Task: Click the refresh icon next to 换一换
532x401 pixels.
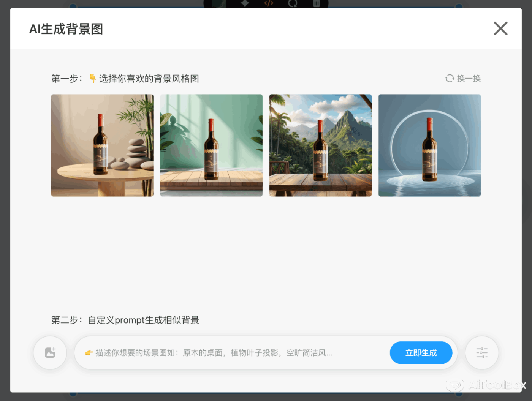Action: point(450,78)
